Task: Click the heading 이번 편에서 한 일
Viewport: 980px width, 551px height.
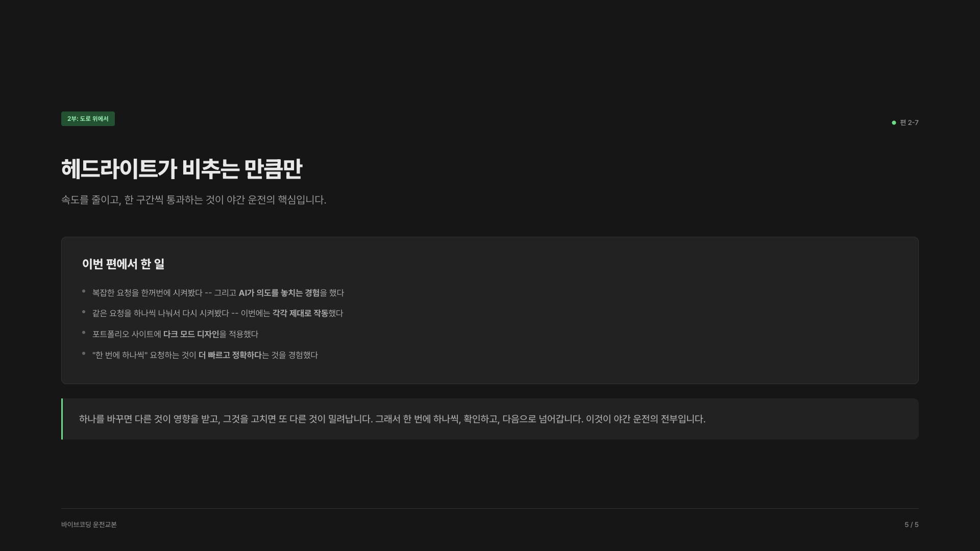Action: pos(123,264)
